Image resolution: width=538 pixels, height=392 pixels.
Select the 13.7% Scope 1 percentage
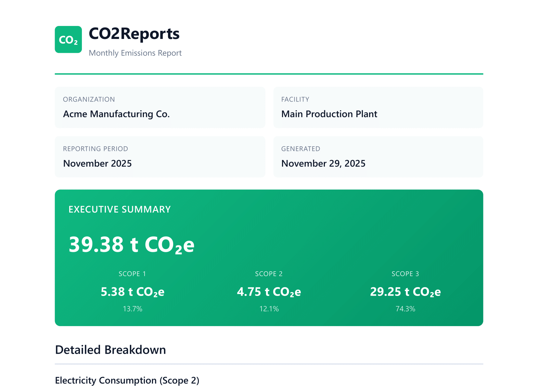click(133, 309)
